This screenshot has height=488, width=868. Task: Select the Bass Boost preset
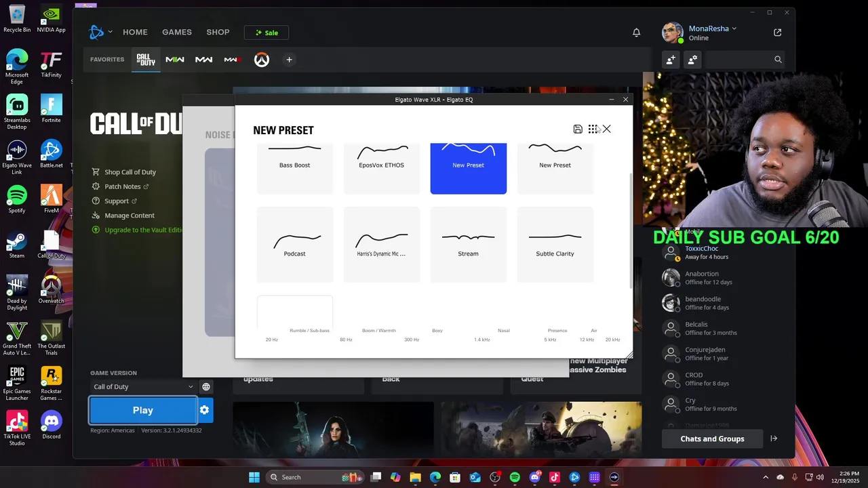295,169
